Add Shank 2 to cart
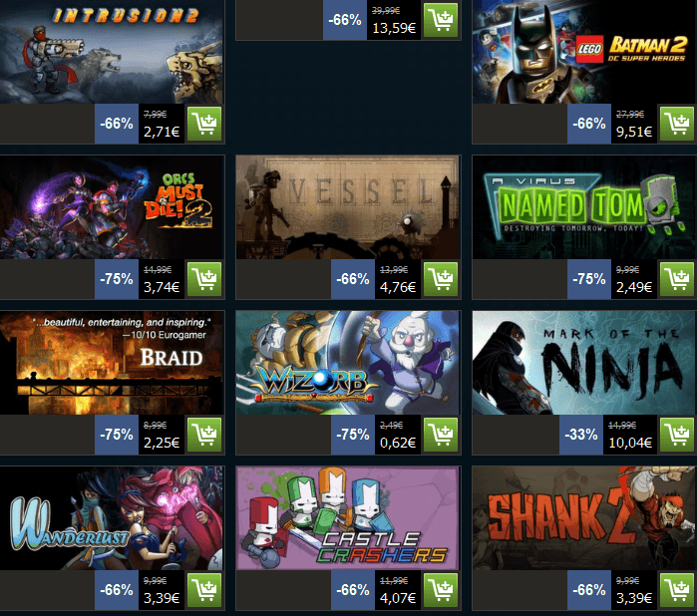Viewport: 697px width, 616px height. coord(676,590)
